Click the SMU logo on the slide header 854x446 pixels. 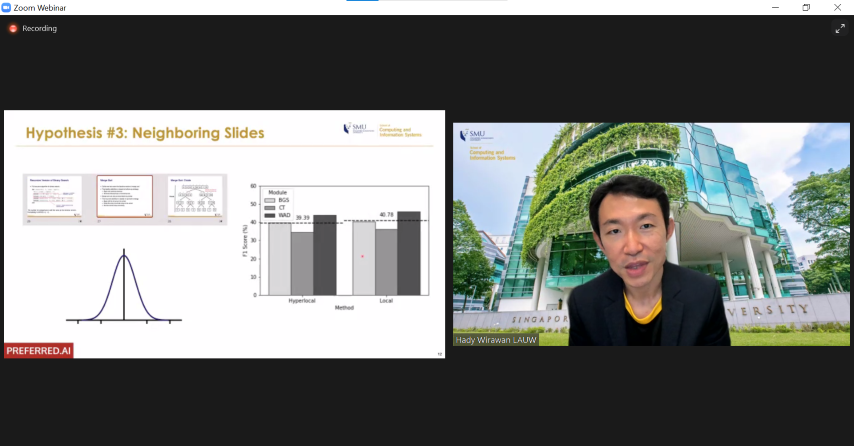[x=355, y=128]
